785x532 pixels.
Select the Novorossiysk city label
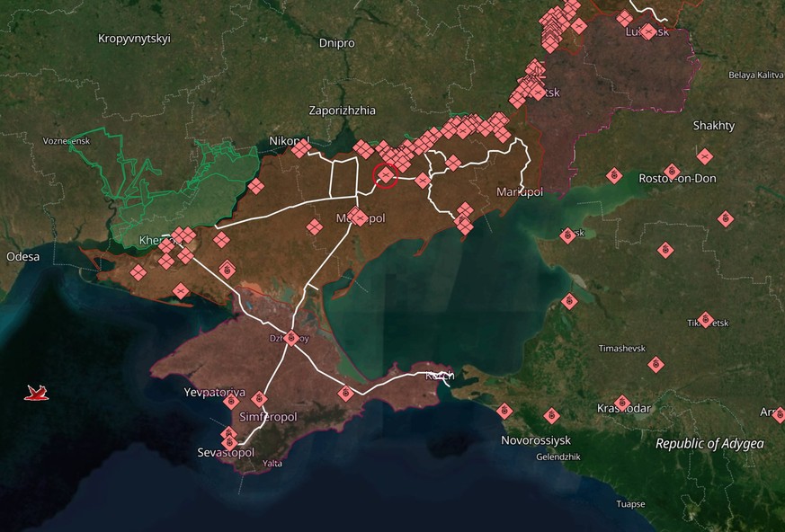[x=536, y=440]
